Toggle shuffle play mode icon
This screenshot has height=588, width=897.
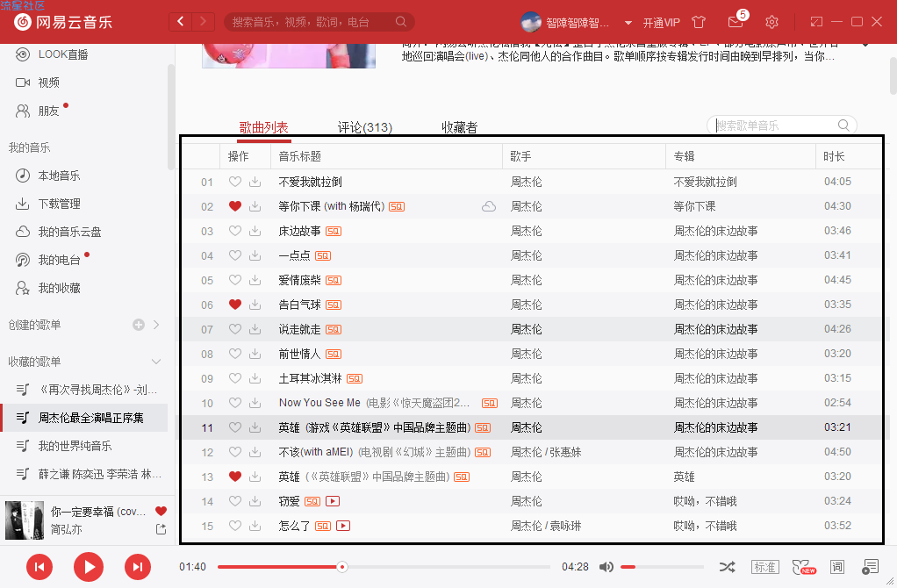click(727, 567)
